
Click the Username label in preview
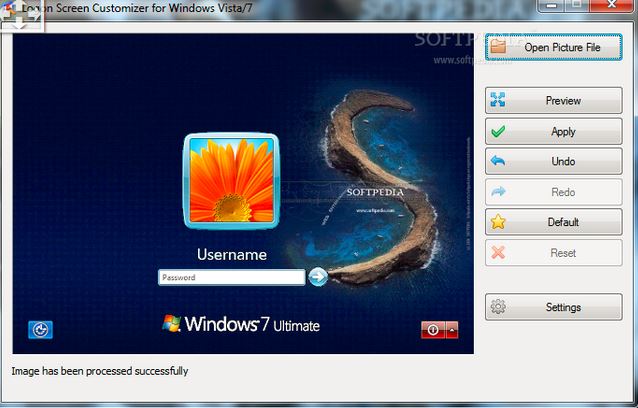pos(232,255)
